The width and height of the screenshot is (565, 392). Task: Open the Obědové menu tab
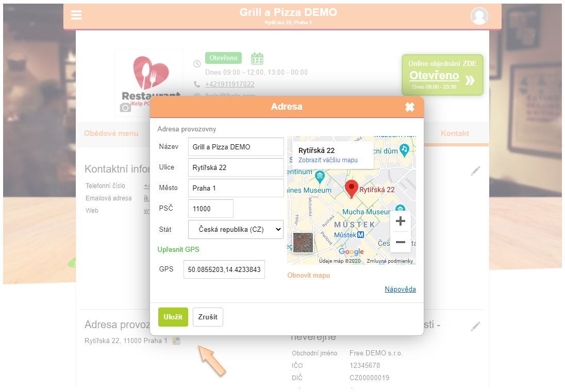click(111, 133)
